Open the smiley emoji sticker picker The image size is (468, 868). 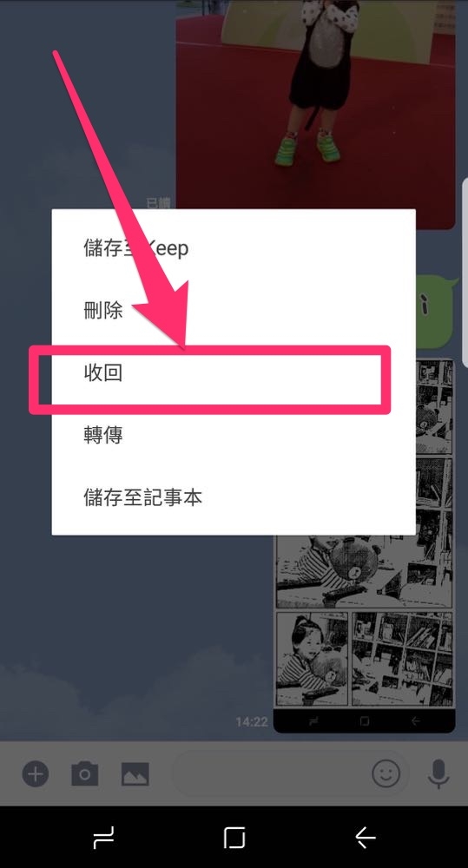(386, 773)
